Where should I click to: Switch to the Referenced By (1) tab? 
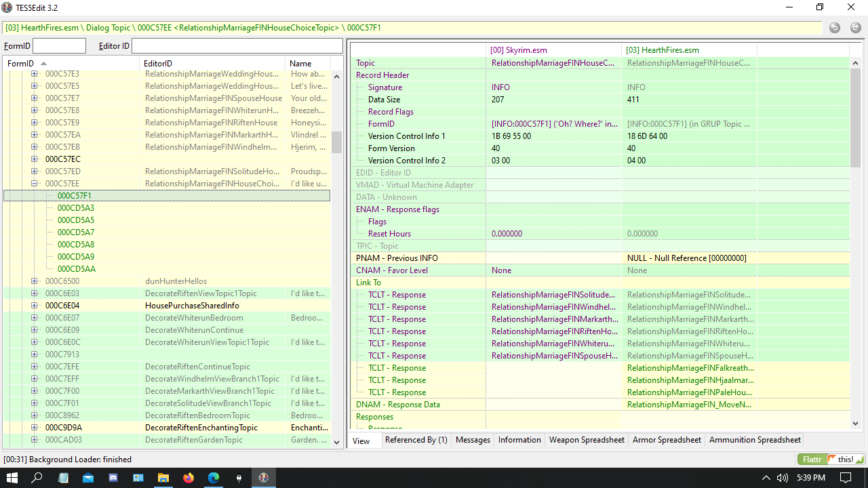click(x=416, y=440)
